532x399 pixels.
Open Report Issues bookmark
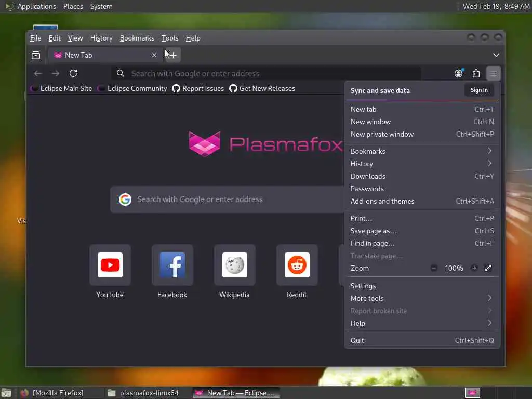pyautogui.click(x=198, y=88)
